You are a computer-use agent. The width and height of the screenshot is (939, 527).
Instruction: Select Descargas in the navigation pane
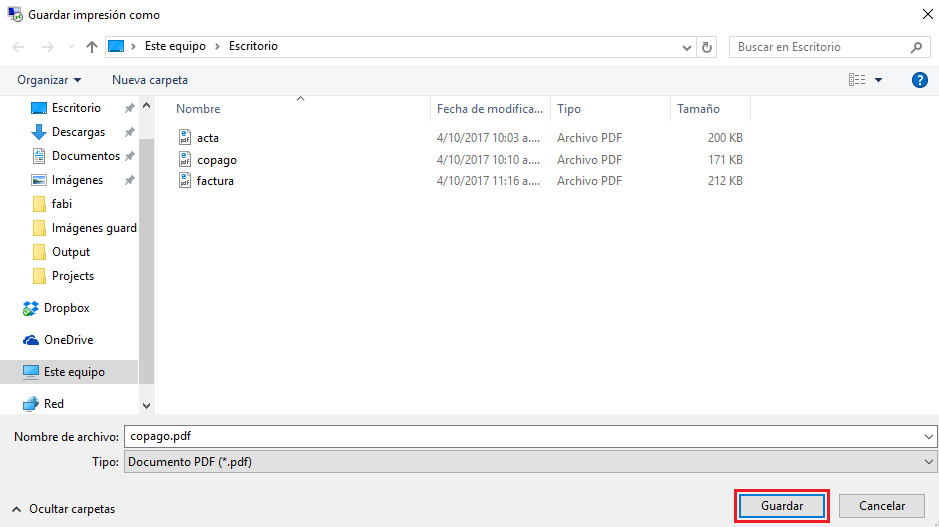(x=78, y=132)
